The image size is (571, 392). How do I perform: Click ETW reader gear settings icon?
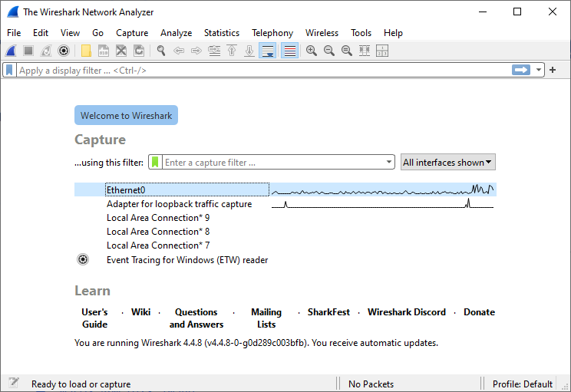tap(83, 259)
